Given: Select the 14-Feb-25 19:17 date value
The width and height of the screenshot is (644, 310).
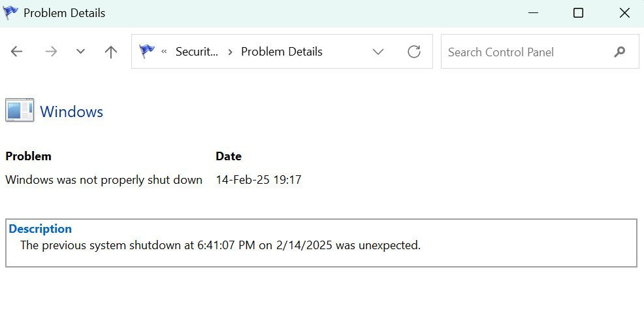Looking at the screenshot, I should (259, 180).
